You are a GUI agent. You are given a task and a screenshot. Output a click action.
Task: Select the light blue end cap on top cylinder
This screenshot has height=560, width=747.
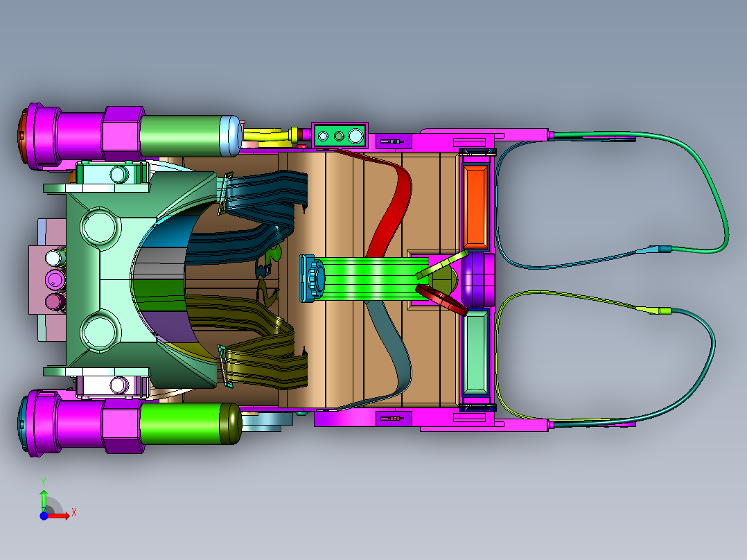[229, 136]
